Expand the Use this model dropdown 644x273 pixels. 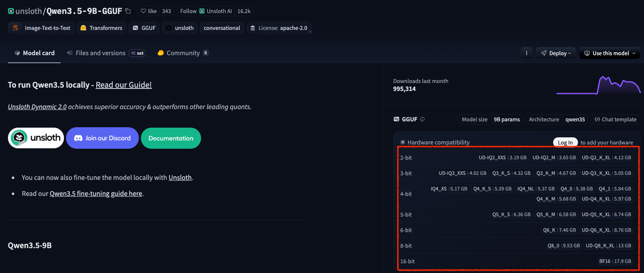(610, 53)
